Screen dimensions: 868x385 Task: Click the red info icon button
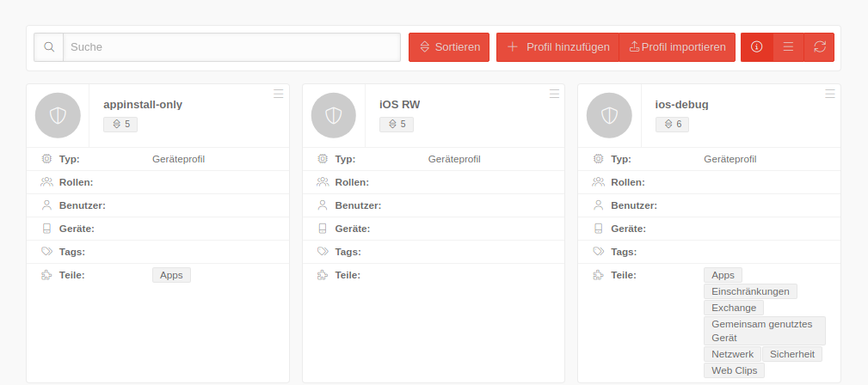click(757, 47)
